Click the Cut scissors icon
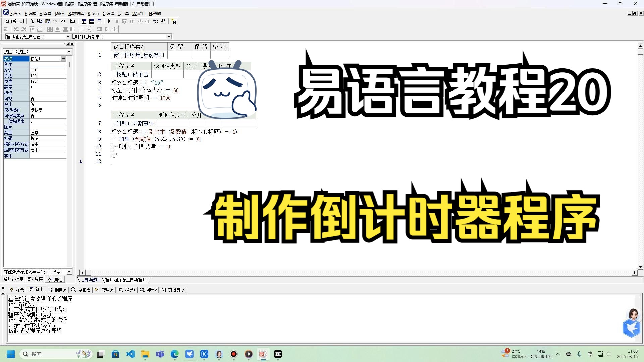Image resolution: width=644 pixels, height=362 pixels. click(32, 21)
